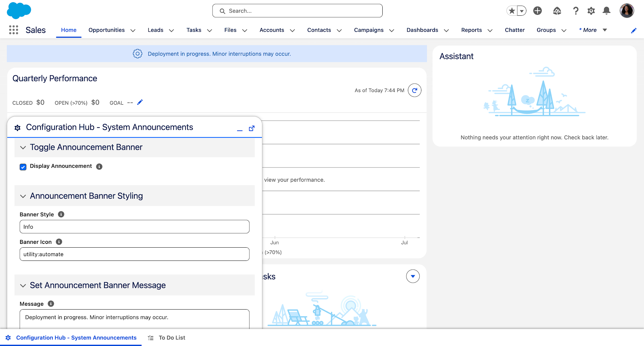Click the Global Actions plus icon
The image size is (644, 346).
click(537, 10)
